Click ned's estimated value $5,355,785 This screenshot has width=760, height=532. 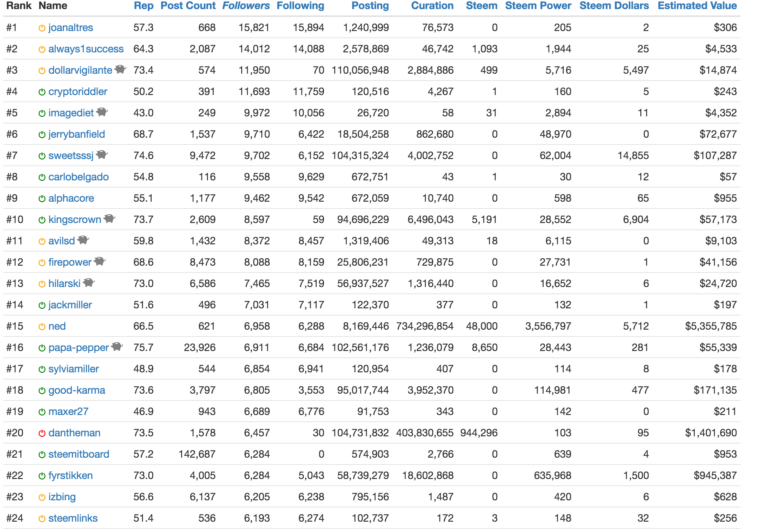coord(711,326)
